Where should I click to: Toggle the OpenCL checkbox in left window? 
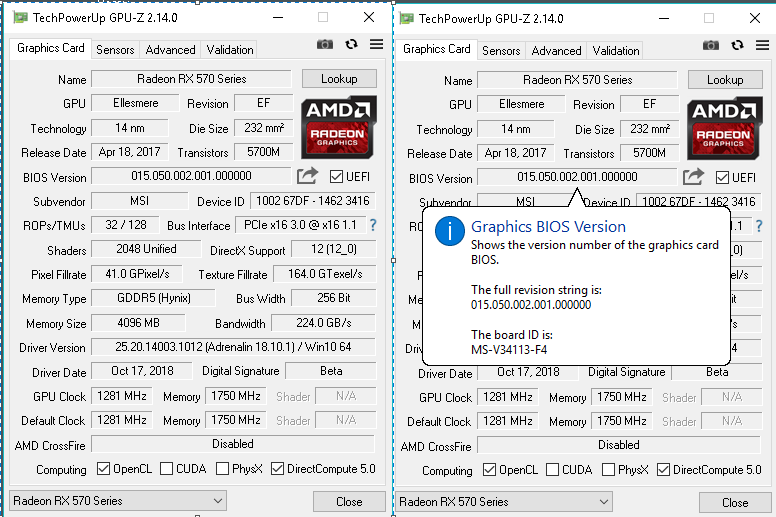[104, 469]
